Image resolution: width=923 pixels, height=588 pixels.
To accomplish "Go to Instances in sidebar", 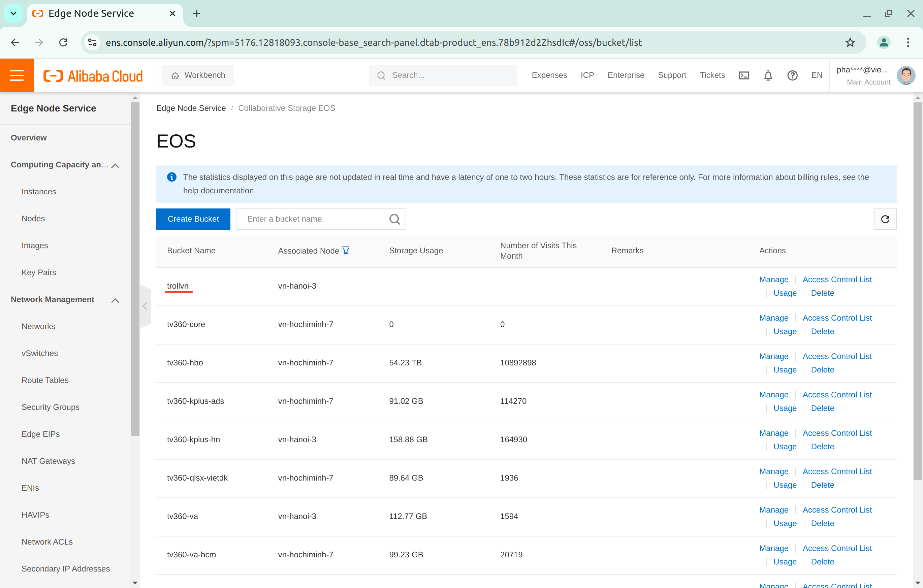I will click(x=39, y=191).
